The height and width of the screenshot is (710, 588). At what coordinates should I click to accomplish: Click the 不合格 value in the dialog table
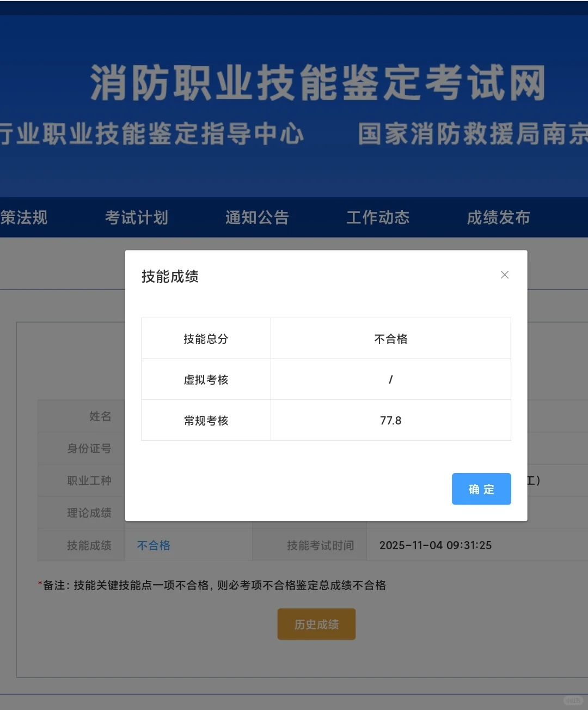390,338
